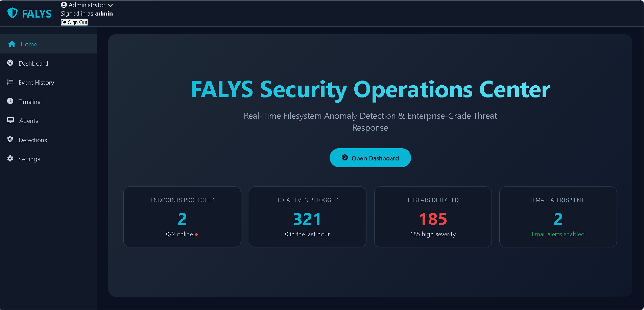Click the Dashboard gauge icon in sidebar
Screen dimensions: 644x310
point(10,63)
